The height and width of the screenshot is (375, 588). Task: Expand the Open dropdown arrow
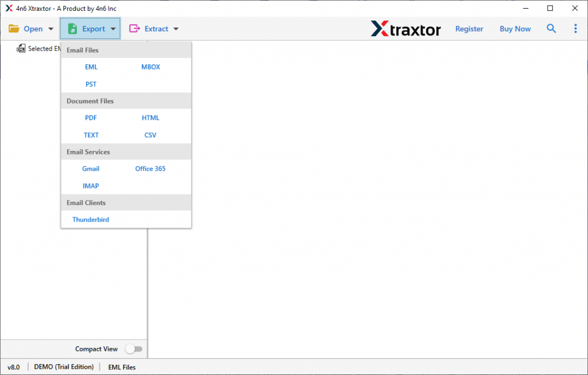click(x=51, y=29)
